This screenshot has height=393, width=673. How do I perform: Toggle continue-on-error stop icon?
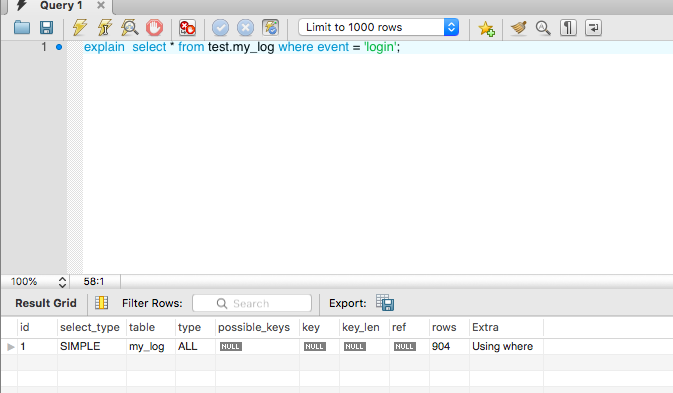point(188,27)
